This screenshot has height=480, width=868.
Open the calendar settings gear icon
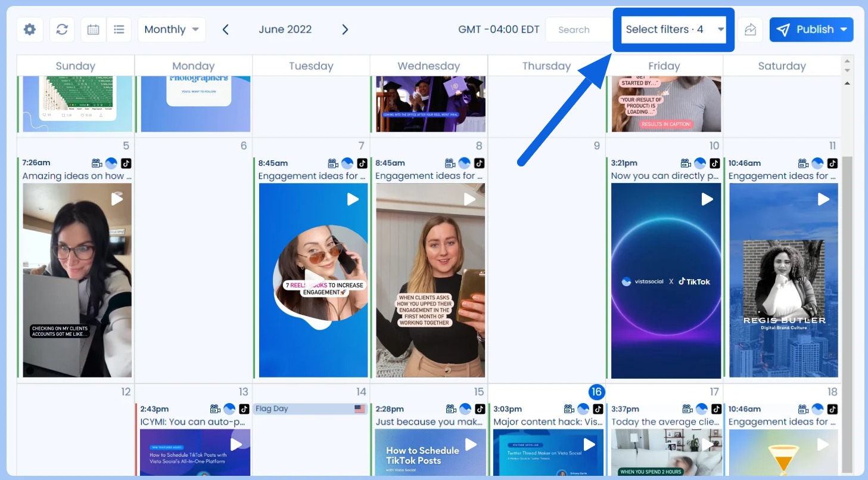pos(30,29)
